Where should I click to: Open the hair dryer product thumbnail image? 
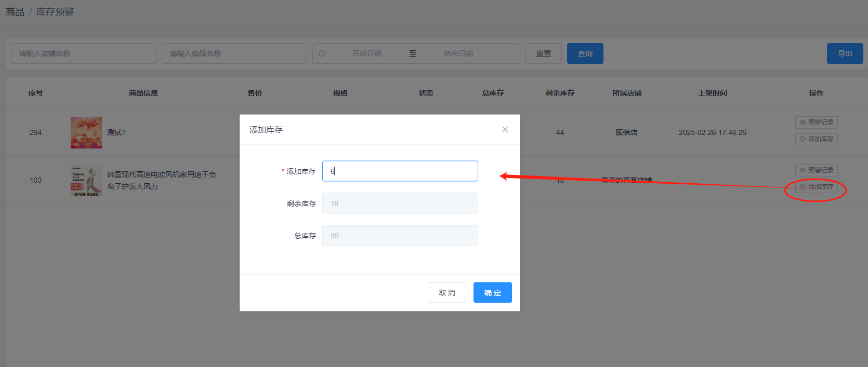[86, 181]
